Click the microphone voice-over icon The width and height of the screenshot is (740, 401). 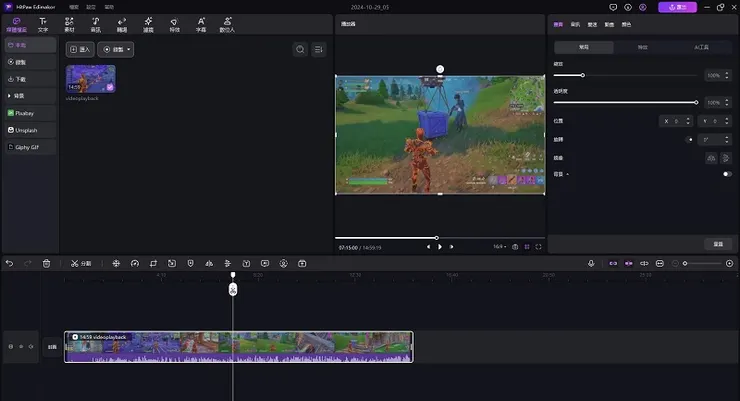591,263
